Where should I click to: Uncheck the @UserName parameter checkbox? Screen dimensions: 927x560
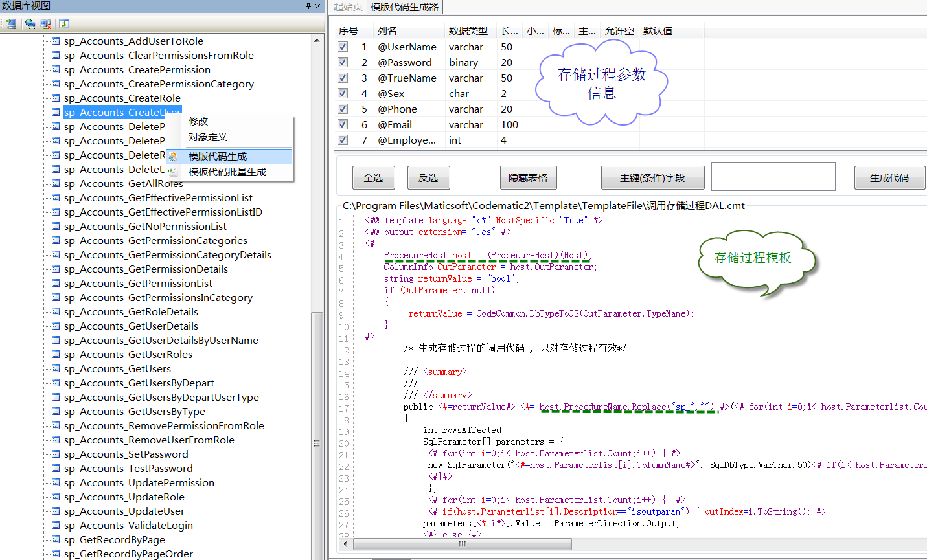pyautogui.click(x=343, y=47)
